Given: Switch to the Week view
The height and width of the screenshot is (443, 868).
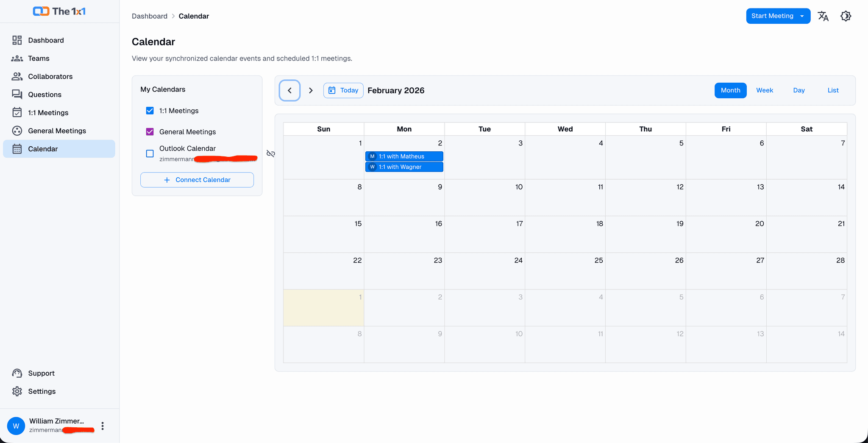Looking at the screenshot, I should tap(764, 90).
